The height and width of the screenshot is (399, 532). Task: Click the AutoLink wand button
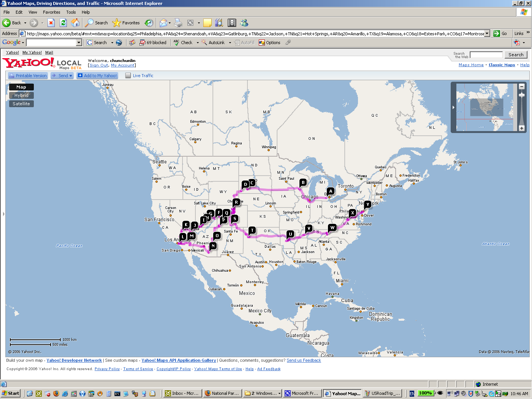point(213,43)
